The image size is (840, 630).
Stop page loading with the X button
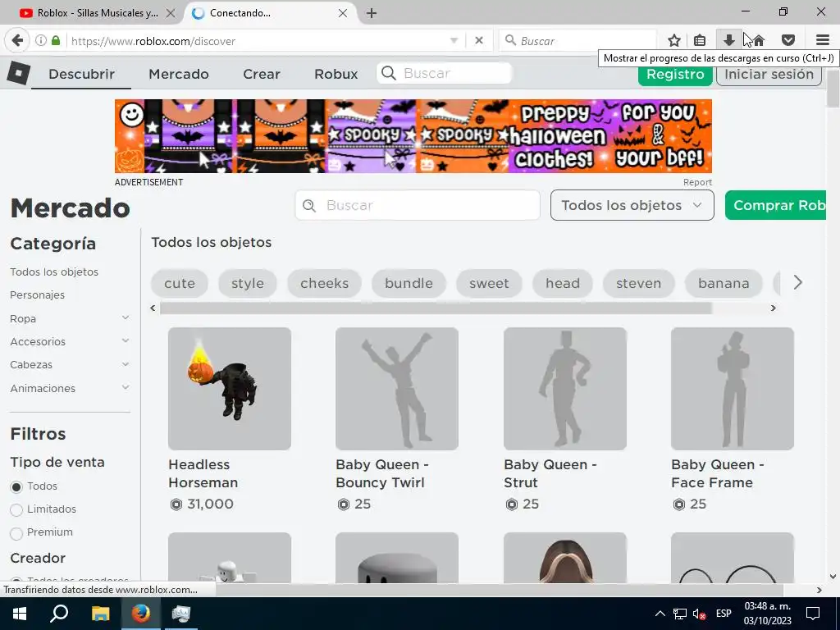479,41
